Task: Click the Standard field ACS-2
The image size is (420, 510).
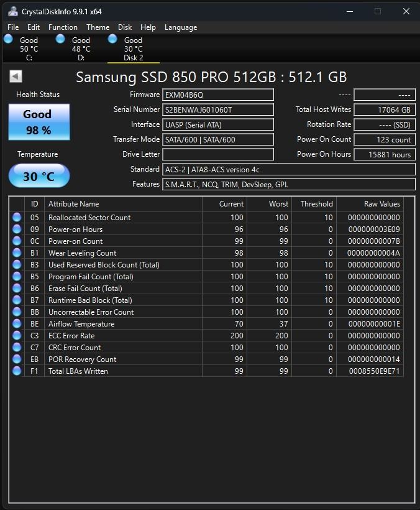Action: [x=289, y=169]
